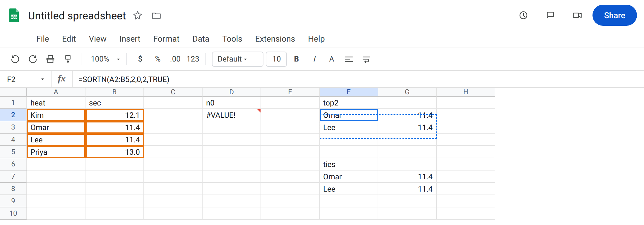Select the cell labeled top2
Screen dimensions: 644x225
[x=349, y=103]
